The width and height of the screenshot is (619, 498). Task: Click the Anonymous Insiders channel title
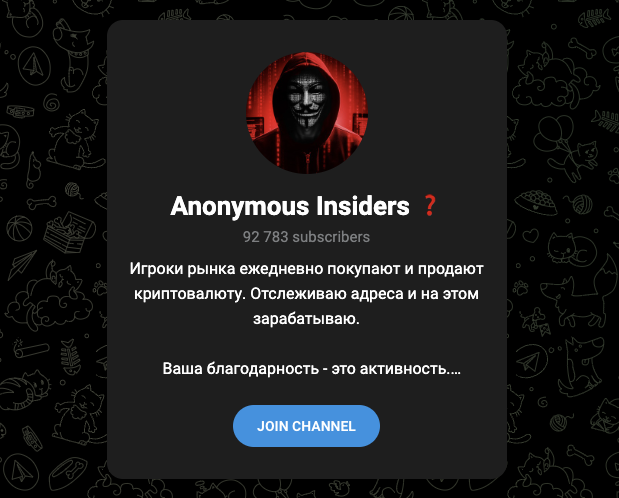click(290, 206)
